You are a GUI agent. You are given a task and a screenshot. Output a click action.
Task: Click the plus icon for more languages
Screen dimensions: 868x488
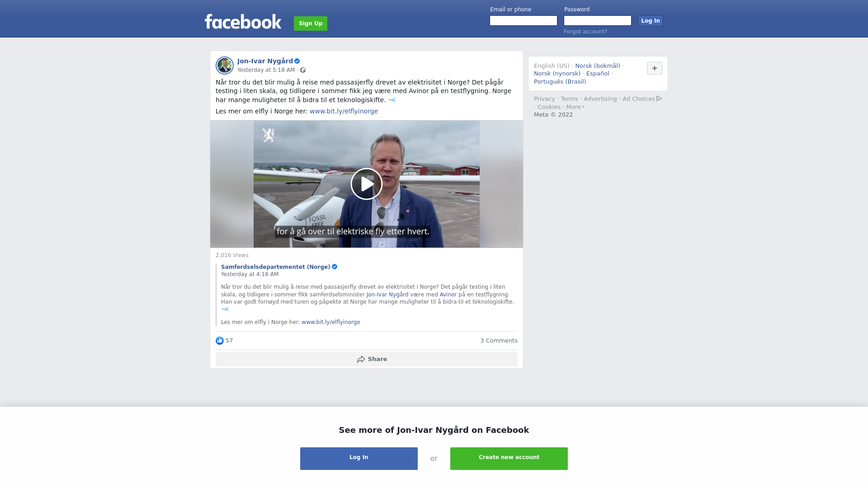(x=654, y=68)
